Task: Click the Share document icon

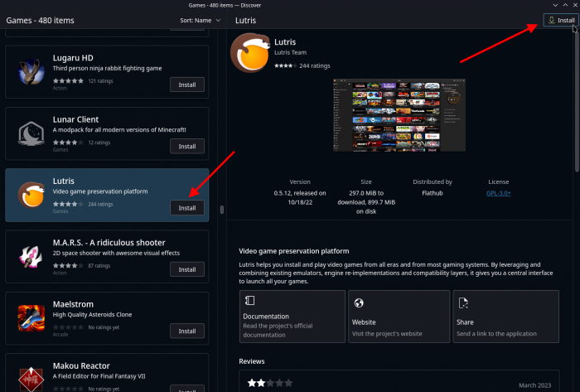Action: 463,302
